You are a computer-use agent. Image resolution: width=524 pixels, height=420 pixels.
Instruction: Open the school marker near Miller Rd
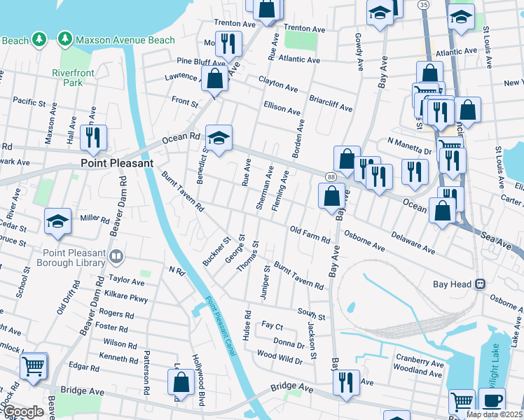pos(58,223)
